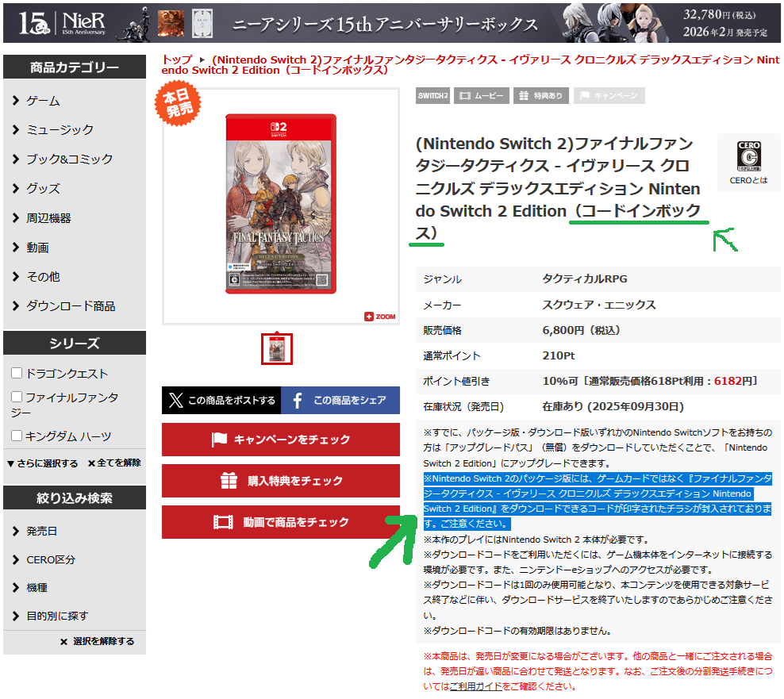Post this product on X

pyautogui.click(x=221, y=401)
